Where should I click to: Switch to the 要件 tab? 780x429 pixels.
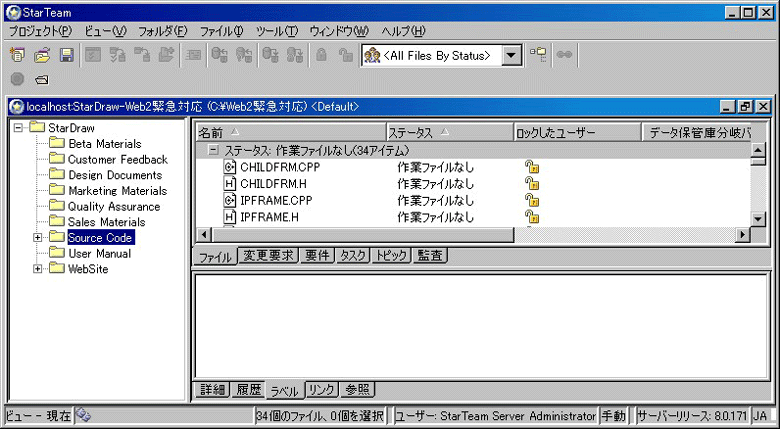[x=317, y=256]
